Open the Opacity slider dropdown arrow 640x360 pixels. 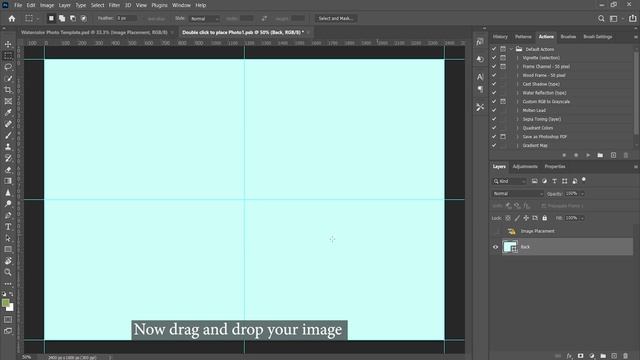tap(582, 193)
